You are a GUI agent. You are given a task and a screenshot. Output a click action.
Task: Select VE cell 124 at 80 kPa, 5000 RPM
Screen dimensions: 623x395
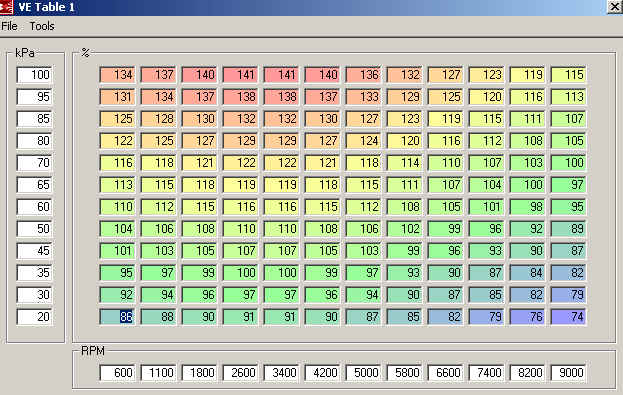tap(363, 141)
